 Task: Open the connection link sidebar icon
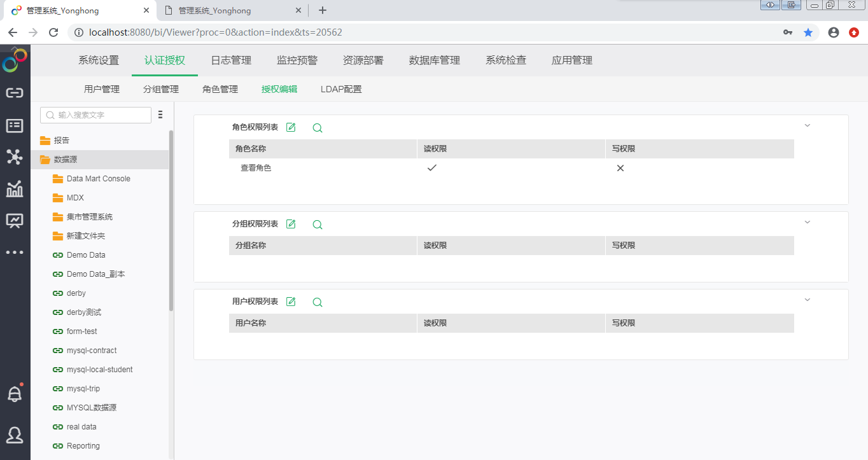15,93
